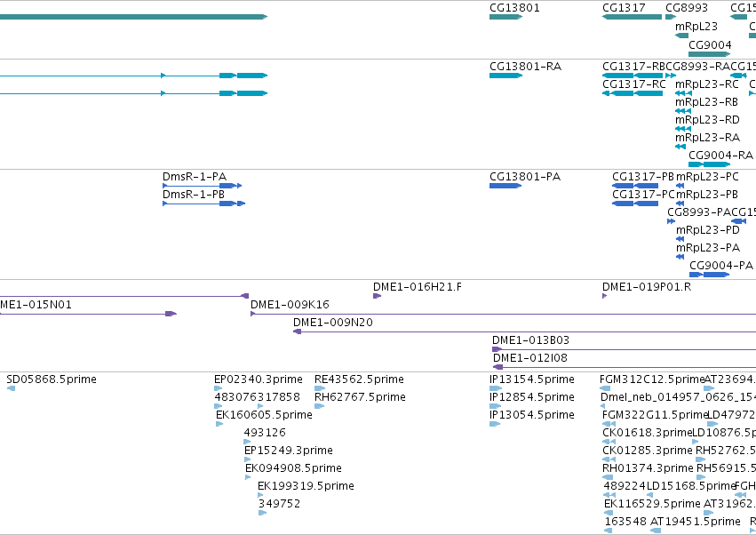The image size is (756, 535).
Task: Open EST AT19451.5prime label
Action: (695, 522)
